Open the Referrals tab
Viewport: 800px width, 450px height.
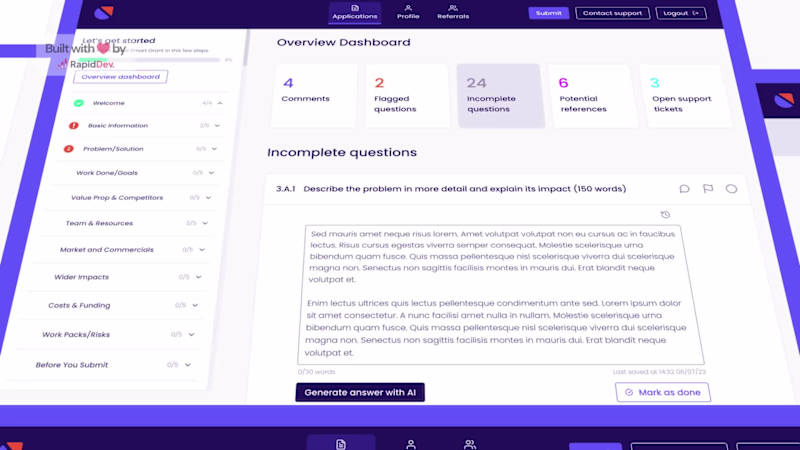coord(453,12)
